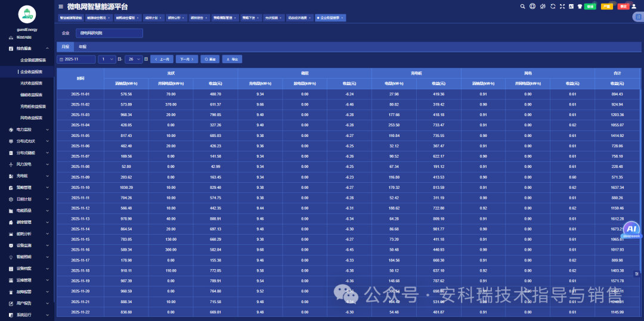Expand the 碳排管理 menu chevron
The image size is (644, 321).
[x=47, y=222]
